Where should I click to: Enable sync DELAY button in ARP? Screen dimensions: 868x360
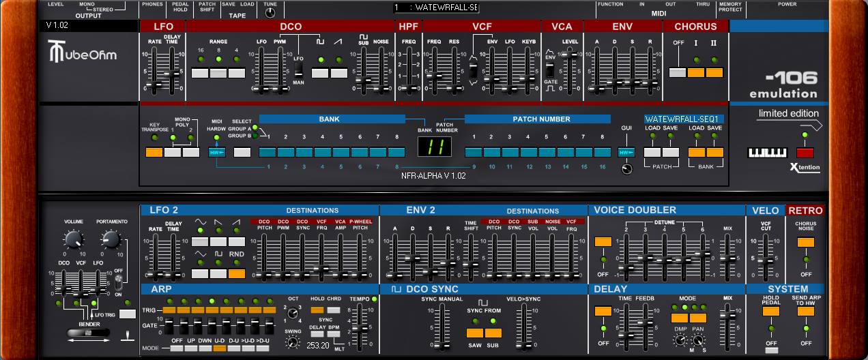tap(317, 335)
